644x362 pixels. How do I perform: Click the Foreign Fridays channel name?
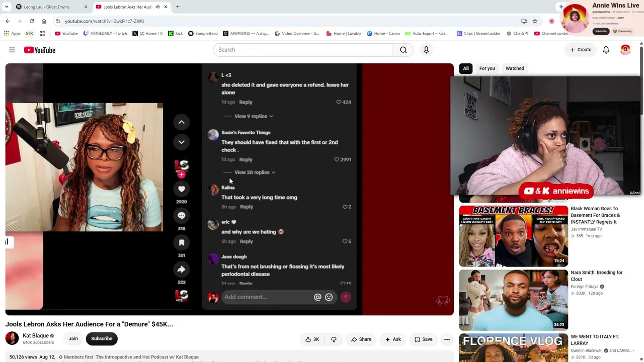[x=585, y=287]
